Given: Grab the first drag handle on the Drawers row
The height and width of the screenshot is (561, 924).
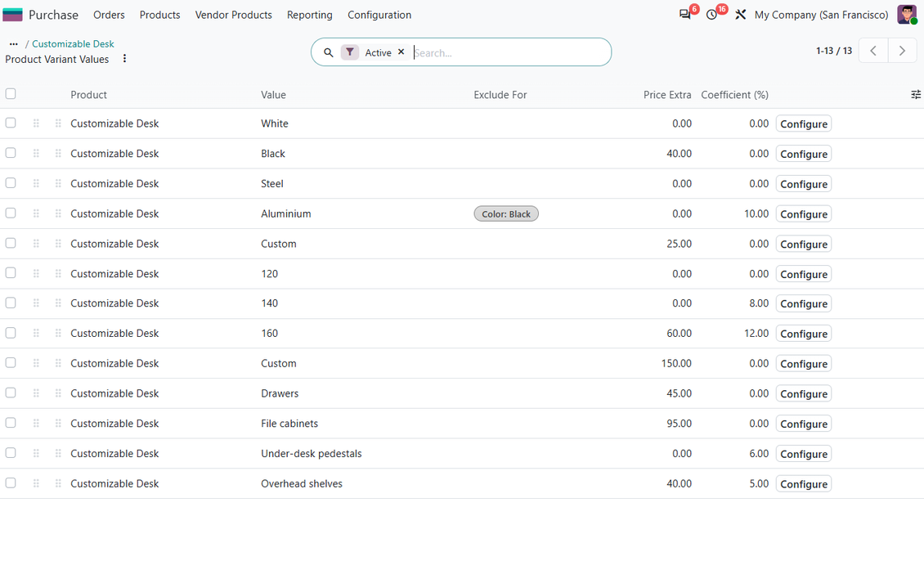Looking at the screenshot, I should [36, 393].
